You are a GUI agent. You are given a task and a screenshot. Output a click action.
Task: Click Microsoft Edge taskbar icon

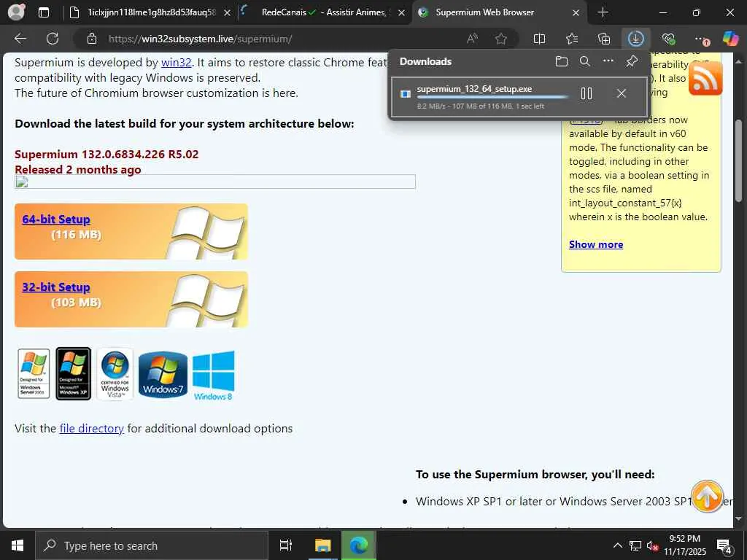pyautogui.click(x=359, y=545)
